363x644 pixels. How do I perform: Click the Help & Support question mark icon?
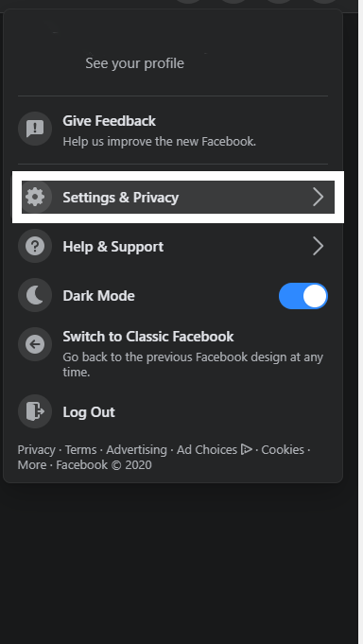coord(35,246)
